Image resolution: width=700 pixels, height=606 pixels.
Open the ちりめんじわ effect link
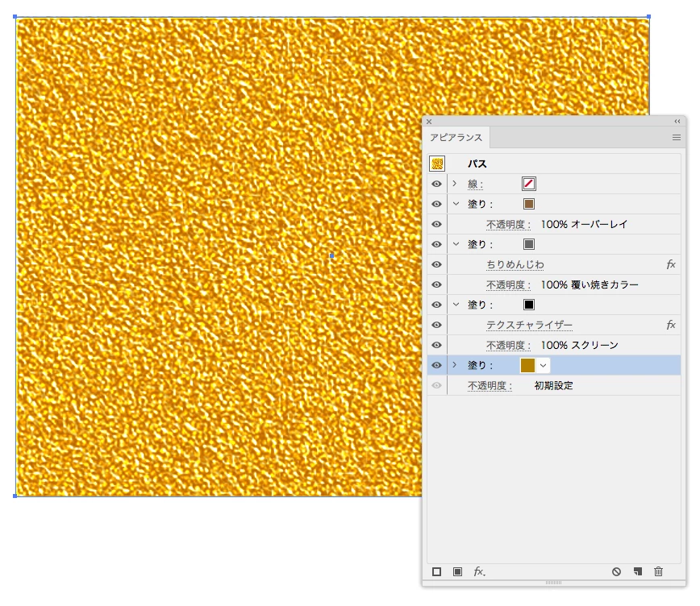pyautogui.click(x=515, y=264)
